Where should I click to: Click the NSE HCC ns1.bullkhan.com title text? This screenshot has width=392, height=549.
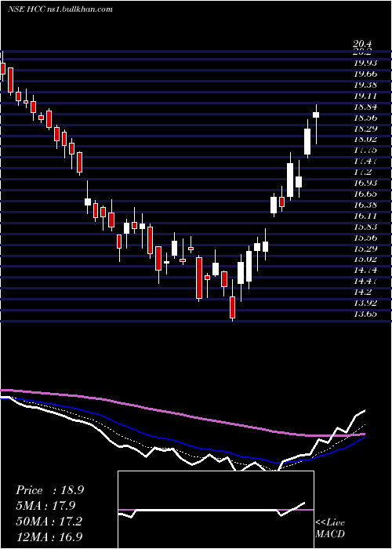(60, 9)
